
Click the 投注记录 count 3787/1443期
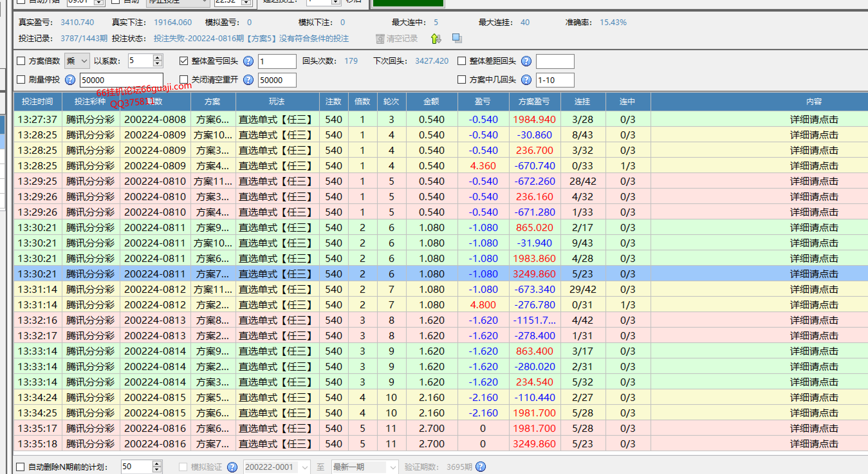click(84, 38)
